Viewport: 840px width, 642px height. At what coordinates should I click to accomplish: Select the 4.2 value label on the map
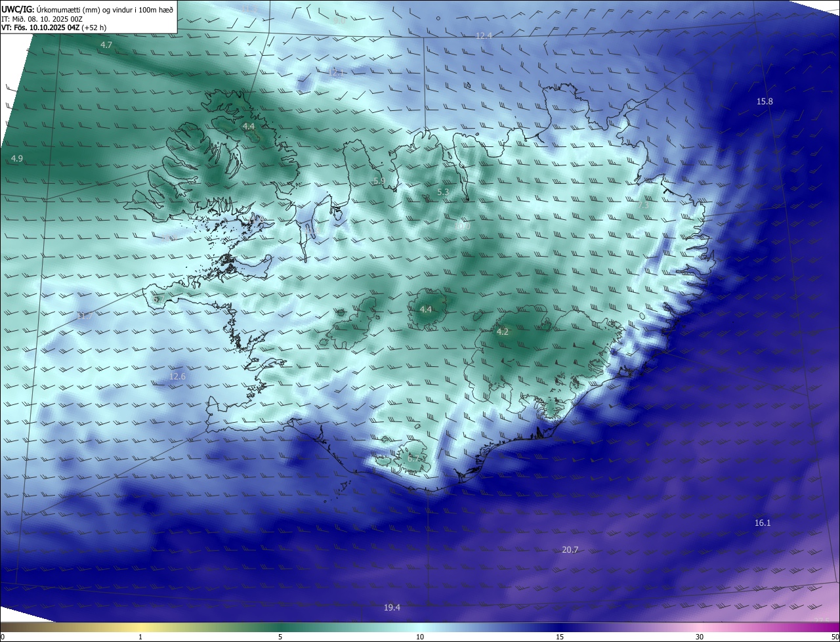pyautogui.click(x=503, y=332)
